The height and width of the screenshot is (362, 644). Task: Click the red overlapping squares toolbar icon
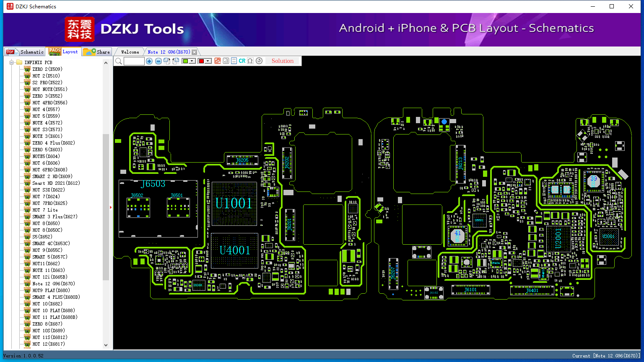tap(218, 61)
